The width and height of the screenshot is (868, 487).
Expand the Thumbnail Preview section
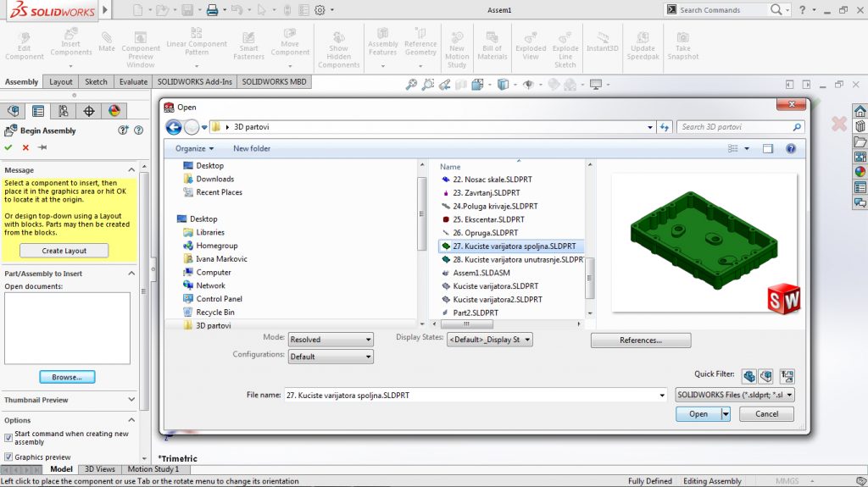[131, 400]
